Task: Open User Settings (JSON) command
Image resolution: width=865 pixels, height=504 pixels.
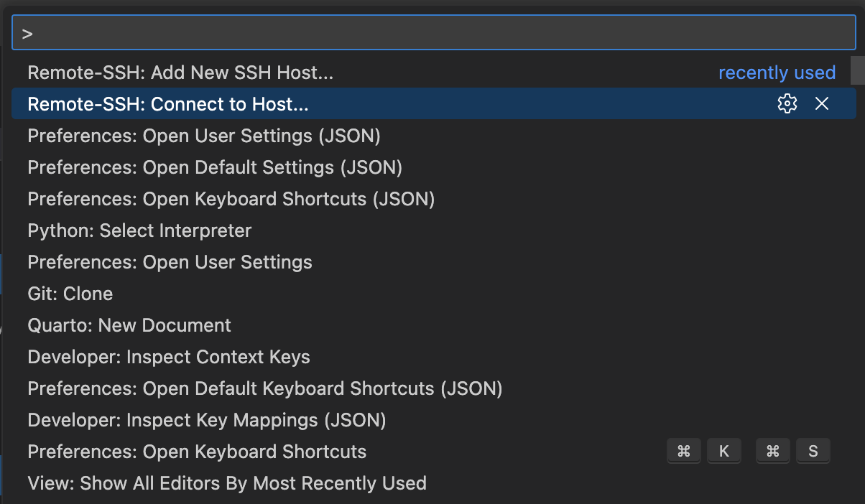Action: point(204,136)
